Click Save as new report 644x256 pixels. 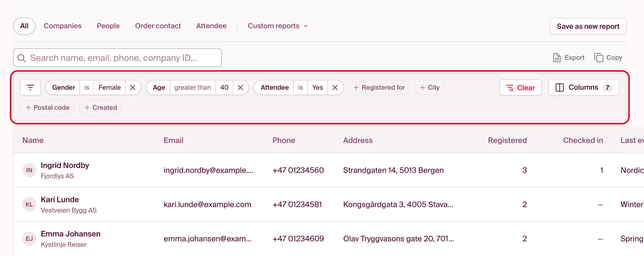coord(588,26)
